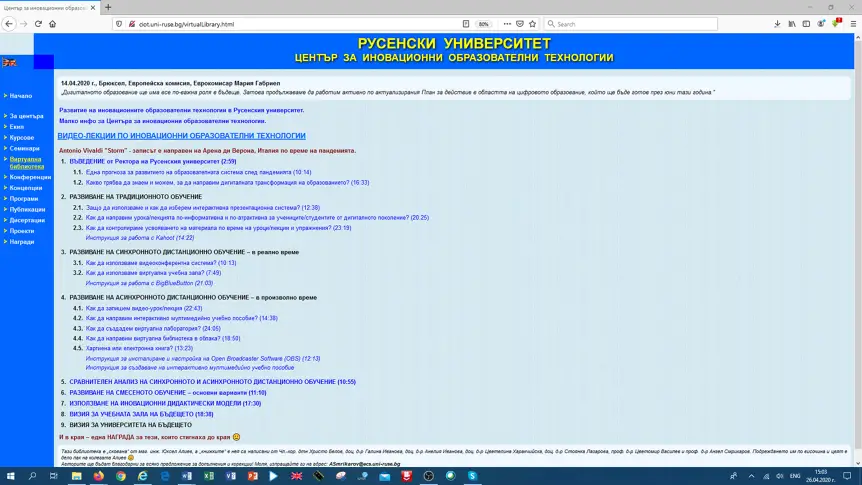
Task: Open the Виртуална библиотека sidebar link
Action: (x=26, y=163)
